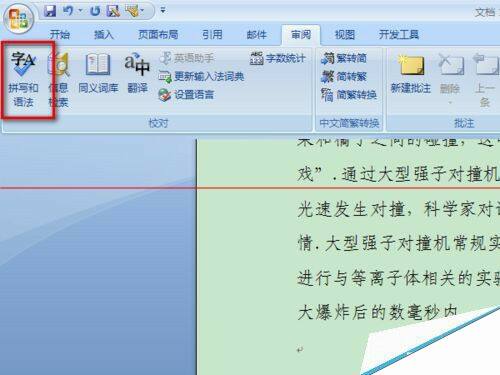Select the 审阅 tab

tap(301, 34)
